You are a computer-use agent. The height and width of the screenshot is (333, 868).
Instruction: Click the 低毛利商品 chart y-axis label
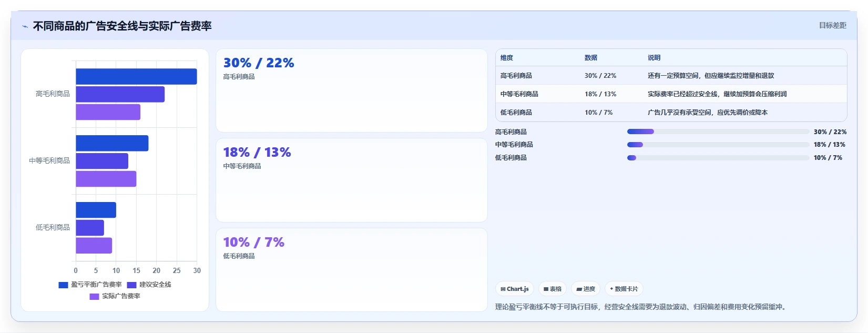[x=53, y=228]
